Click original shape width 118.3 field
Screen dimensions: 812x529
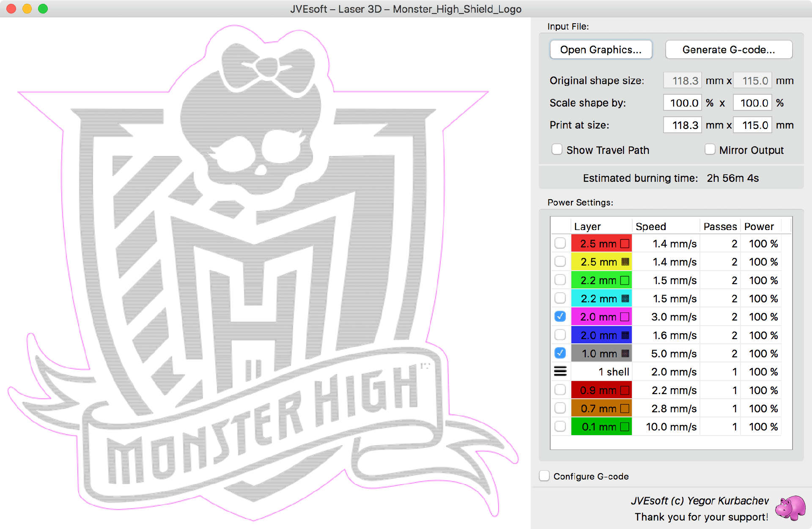[683, 80]
